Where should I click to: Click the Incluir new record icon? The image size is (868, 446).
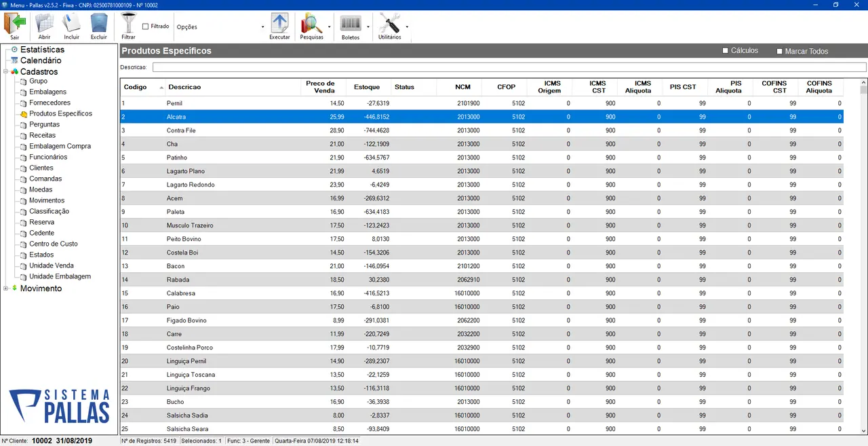pyautogui.click(x=71, y=24)
